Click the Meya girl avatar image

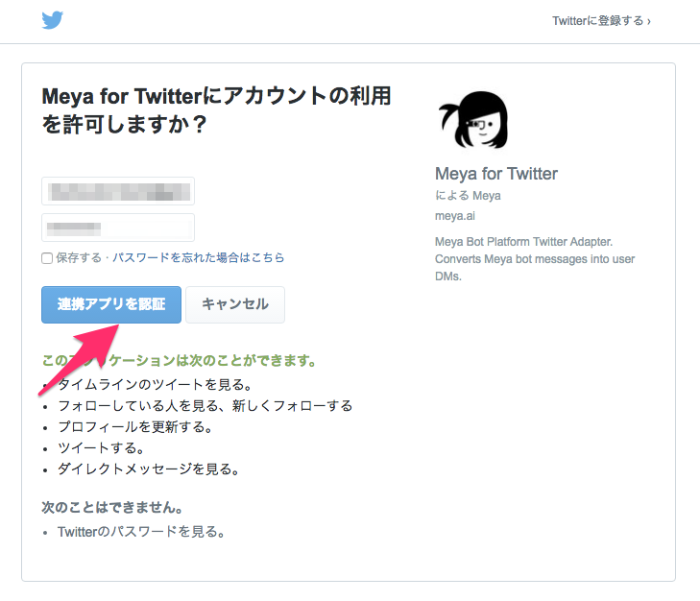pos(473,120)
